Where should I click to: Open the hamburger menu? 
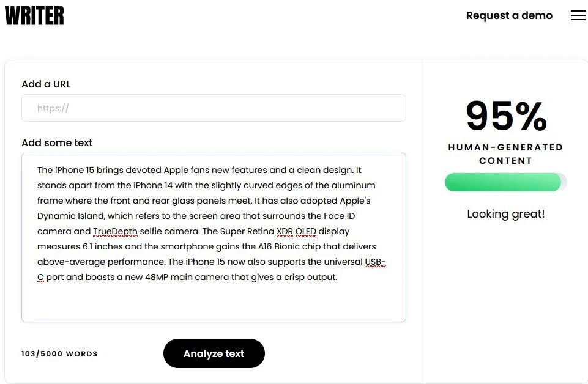[x=578, y=16]
